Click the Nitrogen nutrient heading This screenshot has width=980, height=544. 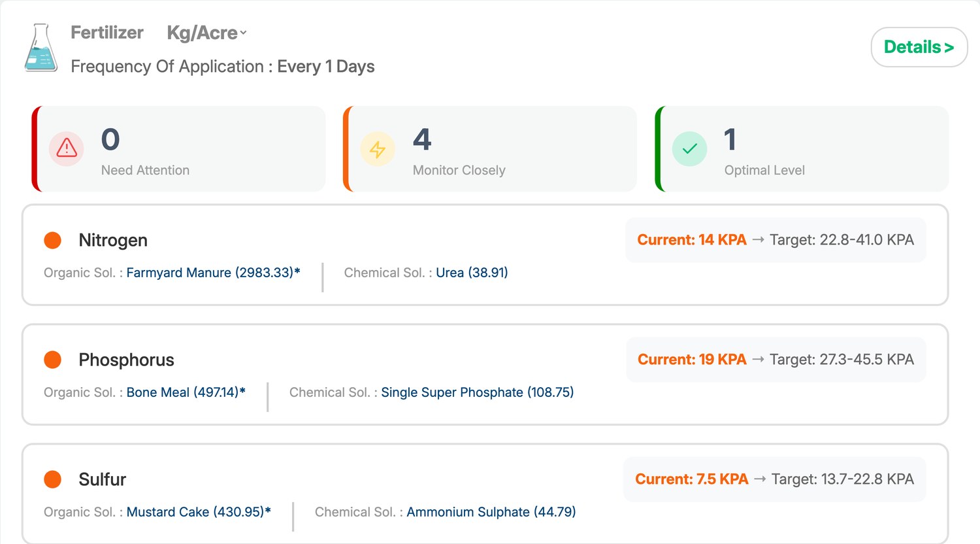113,241
